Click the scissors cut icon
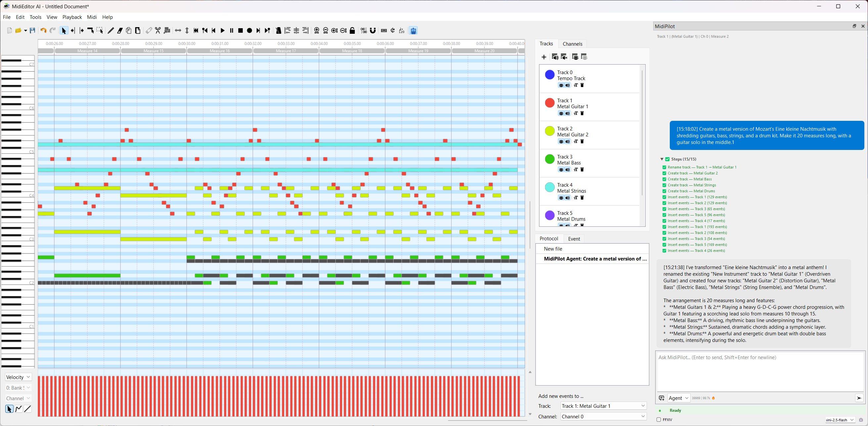868x426 pixels. [158, 31]
